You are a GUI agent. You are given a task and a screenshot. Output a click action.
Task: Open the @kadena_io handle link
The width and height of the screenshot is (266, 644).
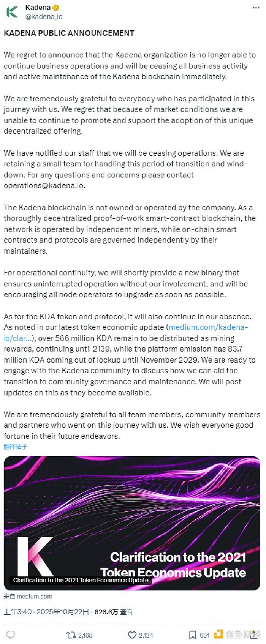[x=44, y=17]
